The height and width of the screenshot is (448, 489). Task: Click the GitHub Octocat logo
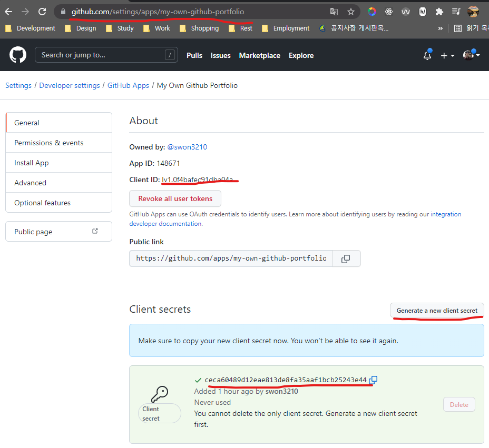(18, 55)
